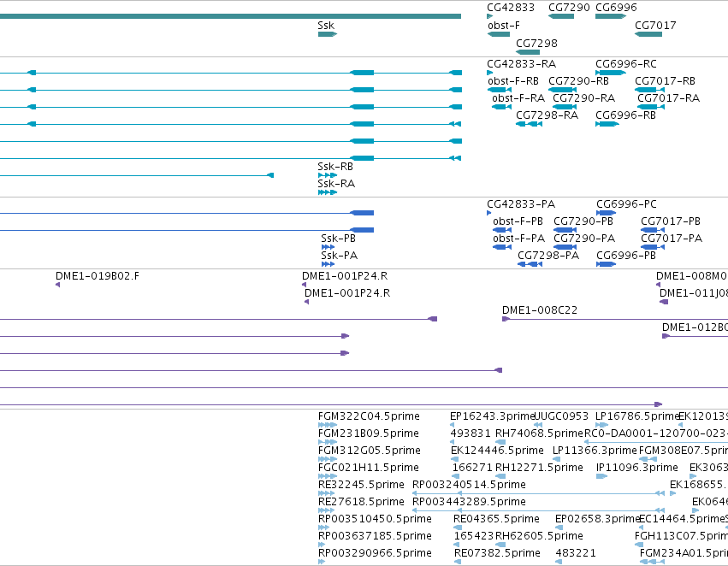Click the CG7017-RB transcript label

(665, 81)
